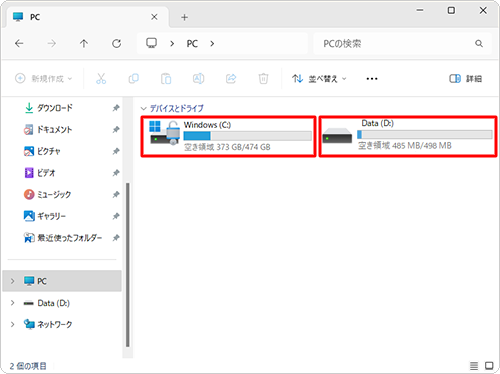Go back with the left arrow
The height and width of the screenshot is (374, 500).
[19, 44]
